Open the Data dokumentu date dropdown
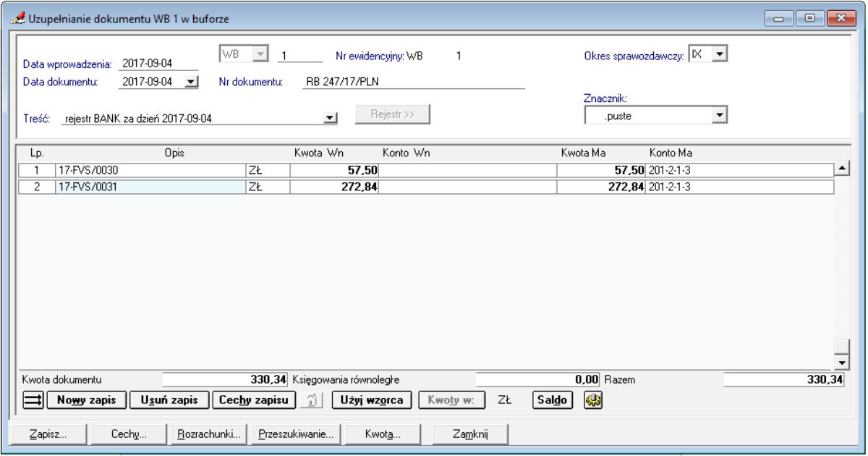This screenshot has height=456, width=868. pyautogui.click(x=191, y=81)
